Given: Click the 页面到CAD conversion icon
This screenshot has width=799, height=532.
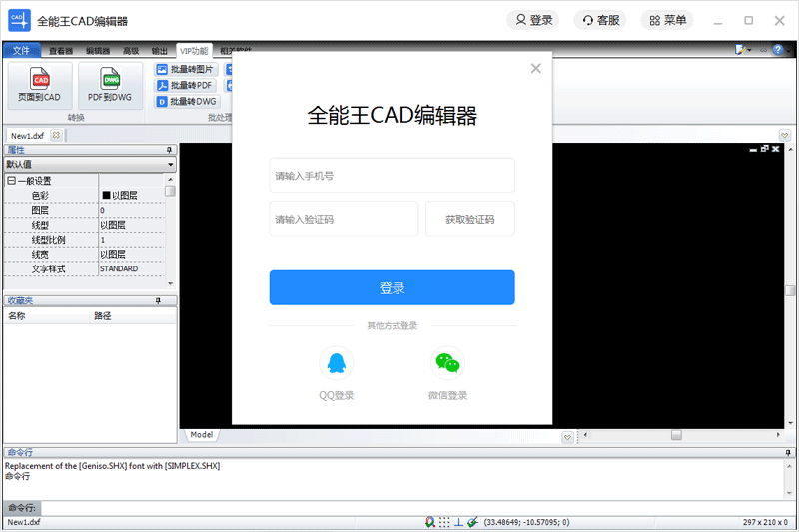Looking at the screenshot, I should coord(39,86).
